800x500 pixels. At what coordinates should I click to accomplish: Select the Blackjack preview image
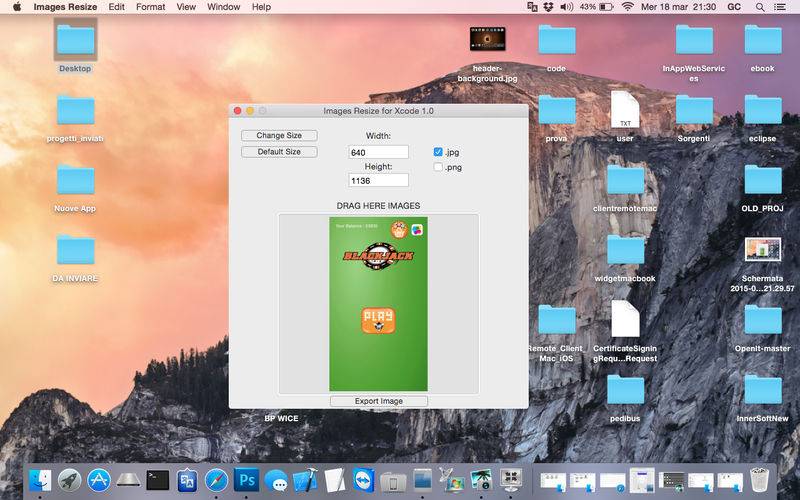tap(379, 304)
